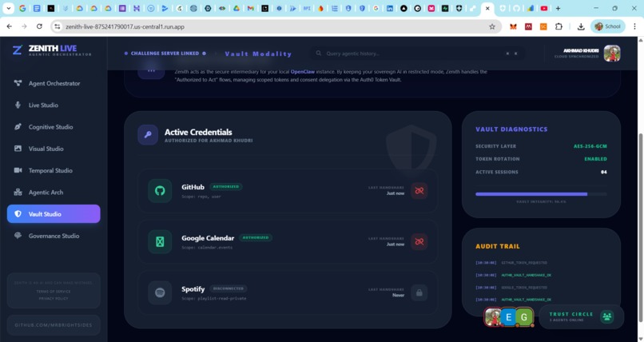Revoke GitHub with its red unlink icon

(419, 190)
